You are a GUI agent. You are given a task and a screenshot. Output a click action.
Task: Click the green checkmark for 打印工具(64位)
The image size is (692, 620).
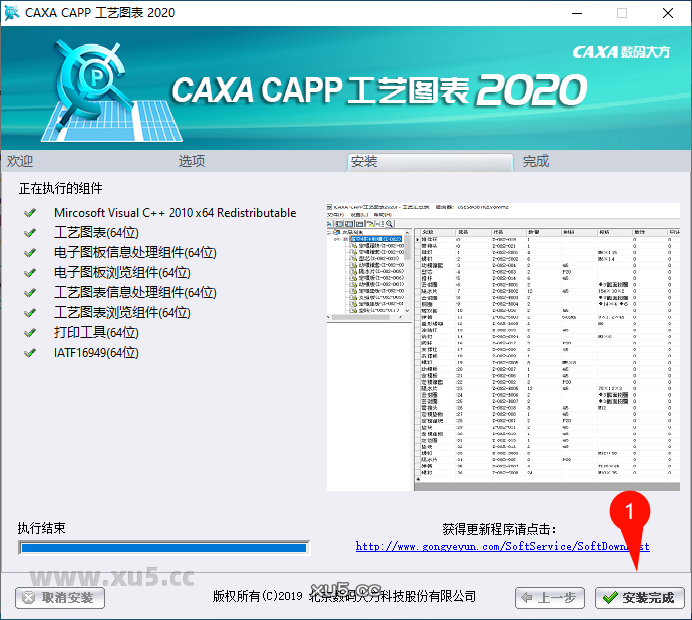[30, 333]
